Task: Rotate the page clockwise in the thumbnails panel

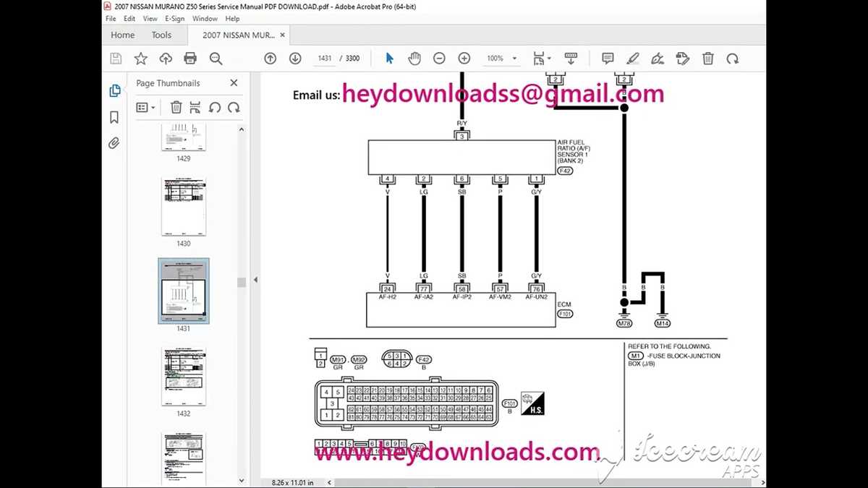Action: 233,108
